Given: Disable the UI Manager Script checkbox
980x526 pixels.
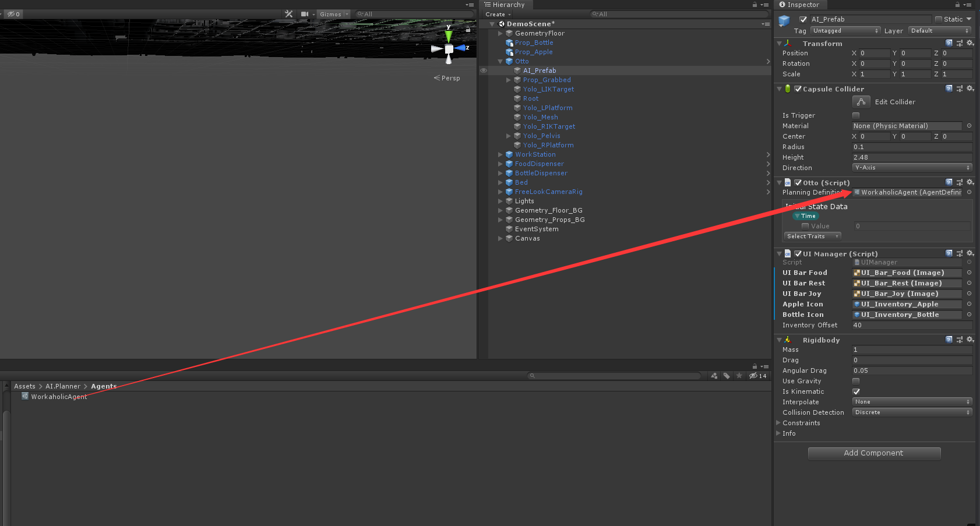Looking at the screenshot, I should click(798, 254).
